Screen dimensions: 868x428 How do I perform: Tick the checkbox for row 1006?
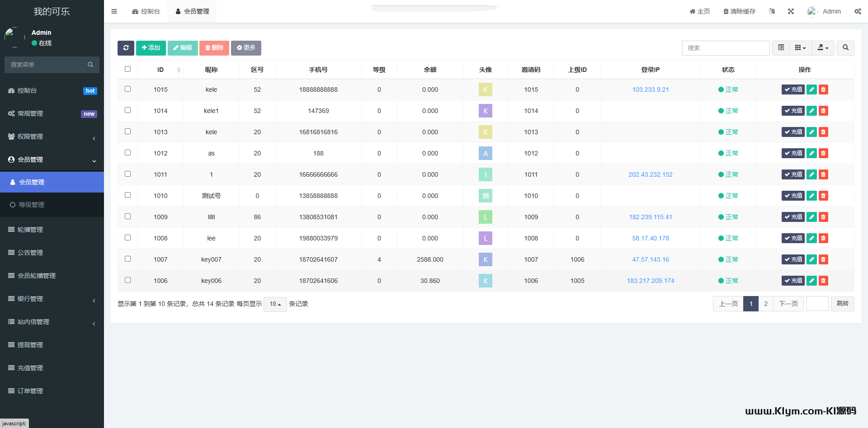pos(127,280)
